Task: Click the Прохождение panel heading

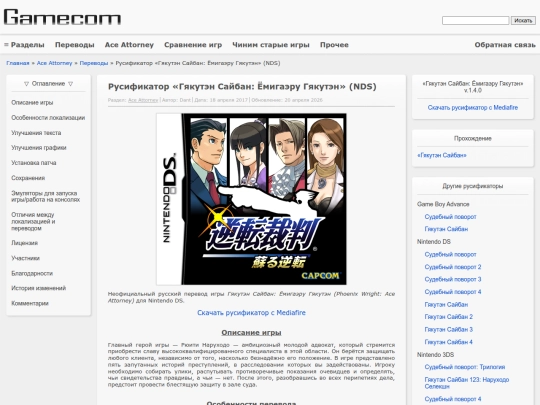Action: [x=473, y=138]
